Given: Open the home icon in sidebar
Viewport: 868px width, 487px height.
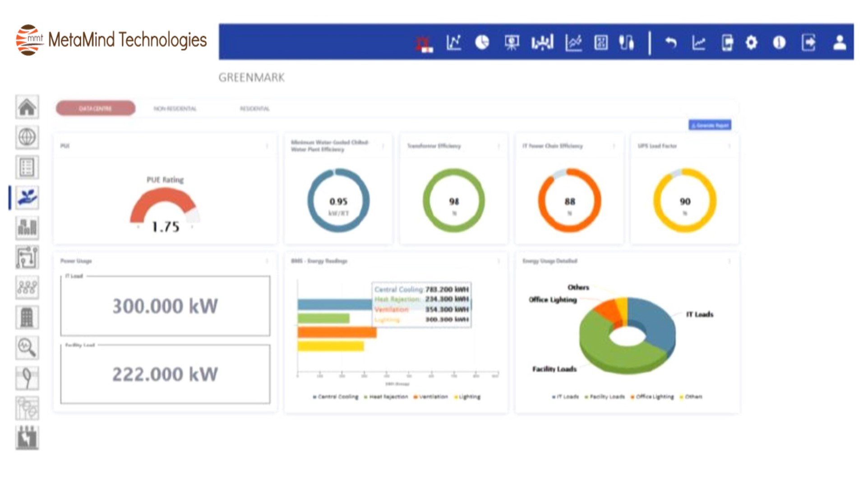Looking at the screenshot, I should [x=27, y=107].
